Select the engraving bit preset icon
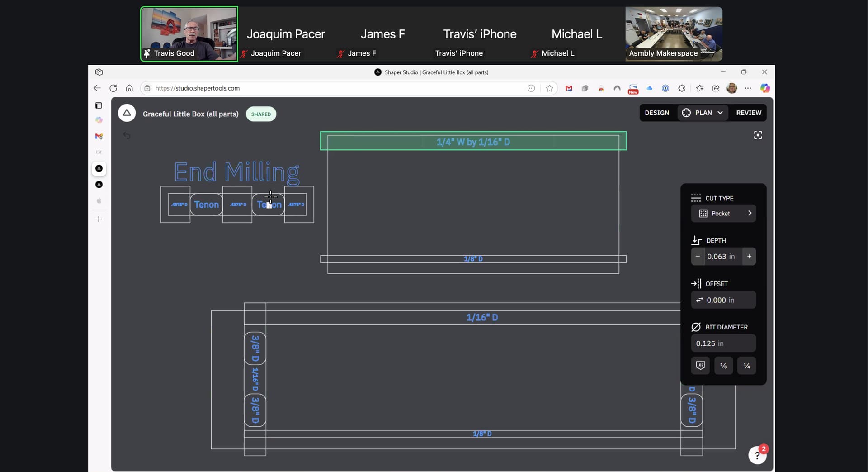Screen dimensions: 868x472 pyautogui.click(x=700, y=366)
